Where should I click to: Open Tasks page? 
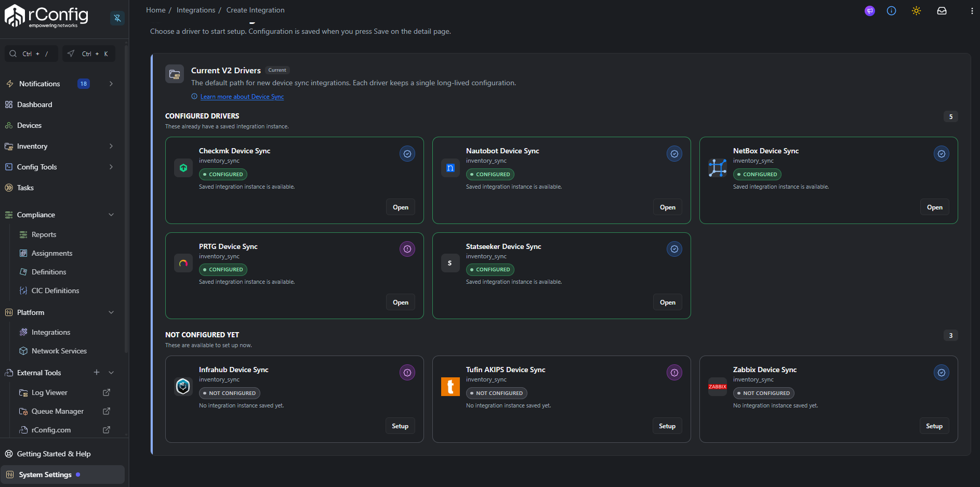click(x=25, y=188)
